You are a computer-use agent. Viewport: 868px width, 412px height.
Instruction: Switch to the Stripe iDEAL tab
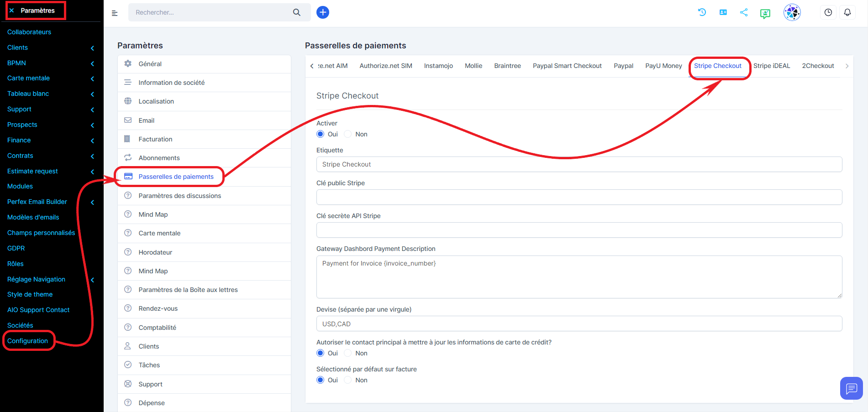pos(772,66)
